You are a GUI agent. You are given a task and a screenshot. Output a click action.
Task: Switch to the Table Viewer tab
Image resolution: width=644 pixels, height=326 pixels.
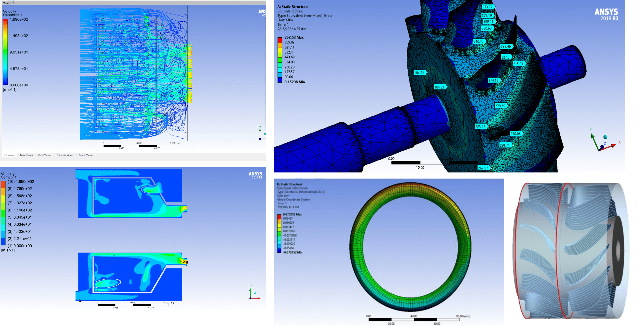coord(26,155)
